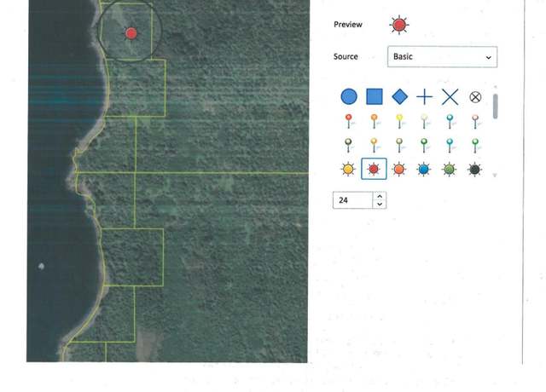Click the symbol gallery scroll-down arrow
546x392 pixels.
(x=495, y=175)
